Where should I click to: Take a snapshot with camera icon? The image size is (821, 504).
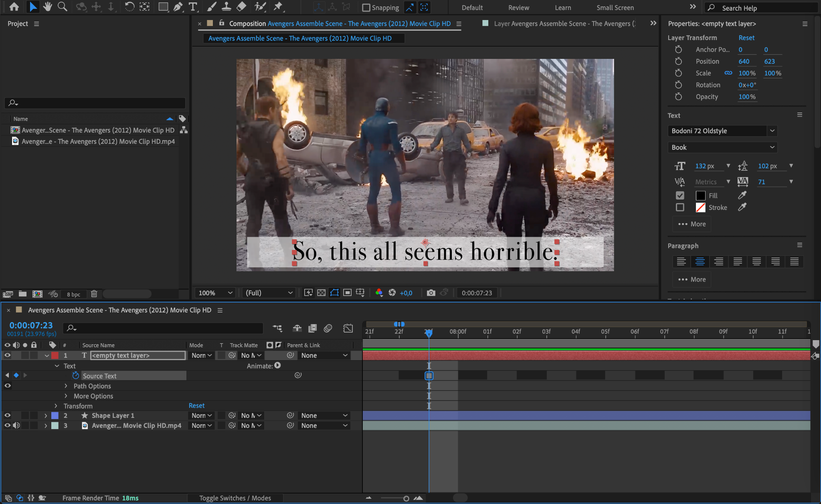point(431,293)
